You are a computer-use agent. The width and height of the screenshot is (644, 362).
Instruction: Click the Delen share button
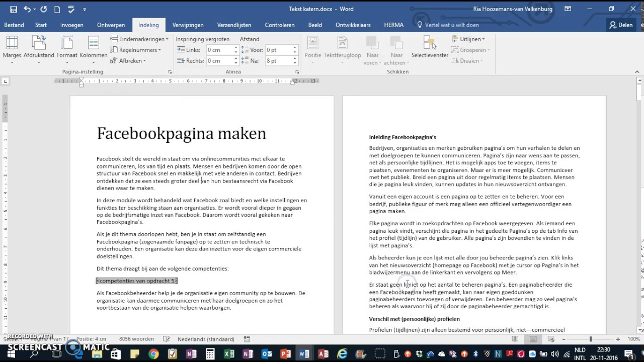pyautogui.click(x=621, y=25)
